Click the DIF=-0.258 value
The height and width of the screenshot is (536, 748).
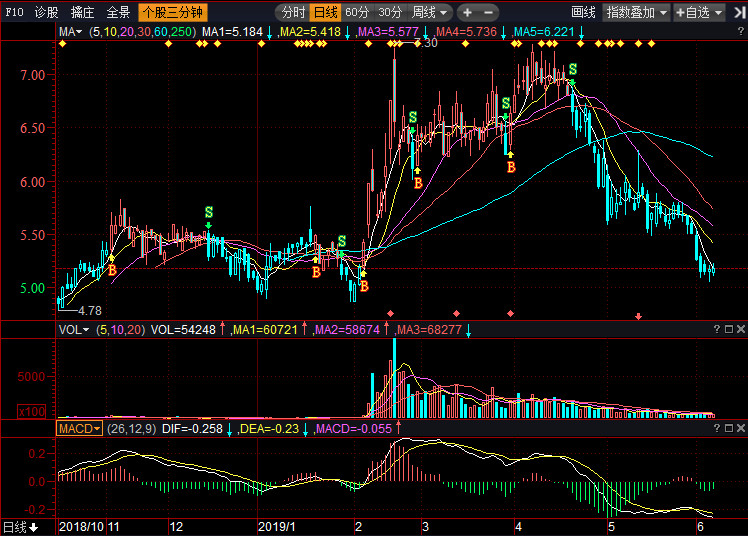192,429
